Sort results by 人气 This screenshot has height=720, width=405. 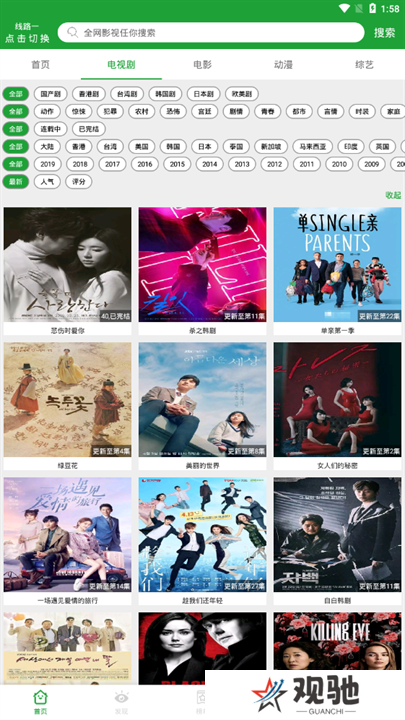tap(47, 181)
